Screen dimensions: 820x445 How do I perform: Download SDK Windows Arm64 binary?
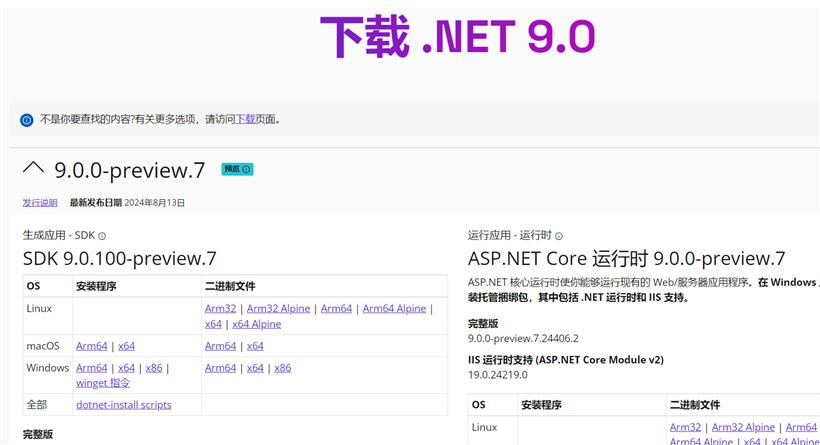(220, 368)
